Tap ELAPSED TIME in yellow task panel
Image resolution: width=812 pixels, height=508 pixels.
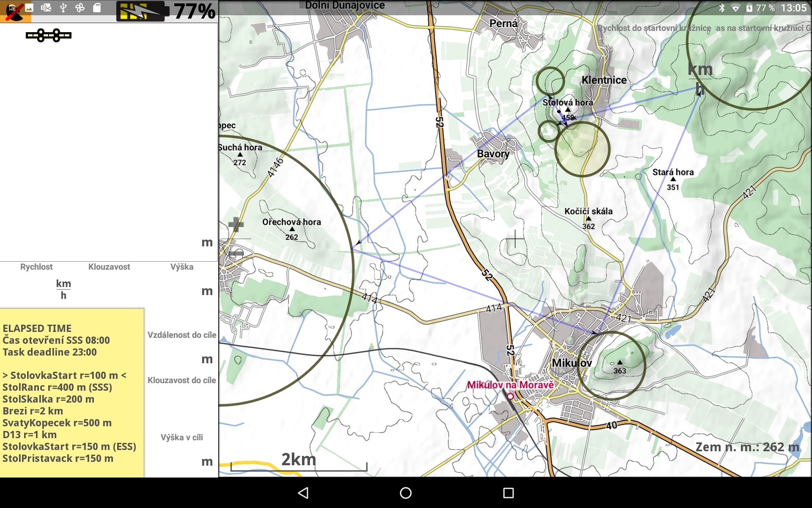[37, 329]
